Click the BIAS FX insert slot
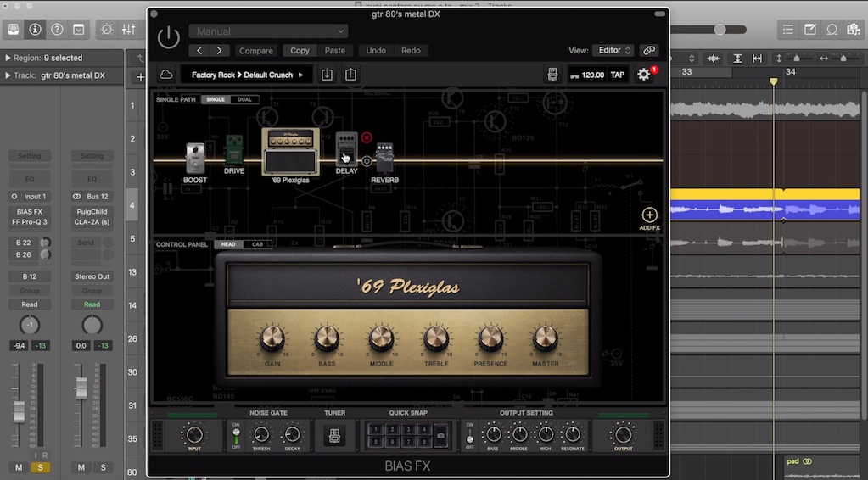The height and width of the screenshot is (480, 868). tap(30, 211)
